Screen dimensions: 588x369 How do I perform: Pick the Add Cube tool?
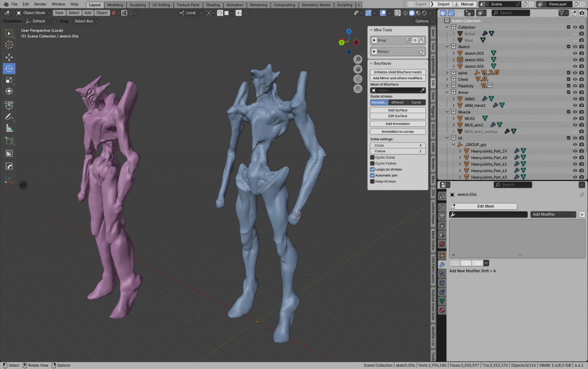coord(9,141)
